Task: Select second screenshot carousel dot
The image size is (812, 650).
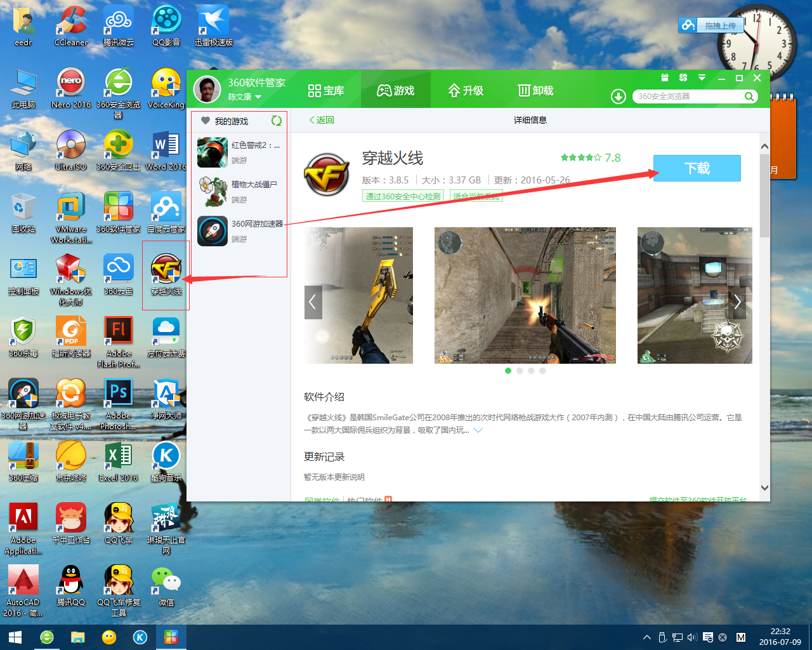Action: click(520, 371)
